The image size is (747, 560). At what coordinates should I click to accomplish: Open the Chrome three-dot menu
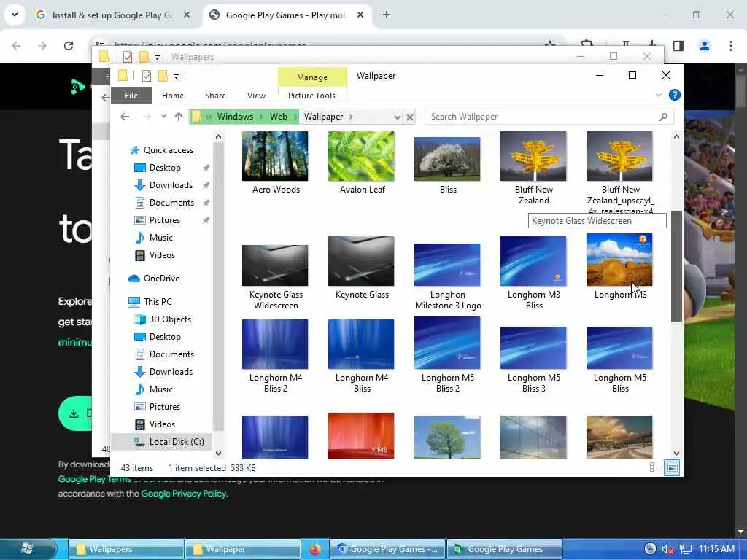(x=731, y=46)
